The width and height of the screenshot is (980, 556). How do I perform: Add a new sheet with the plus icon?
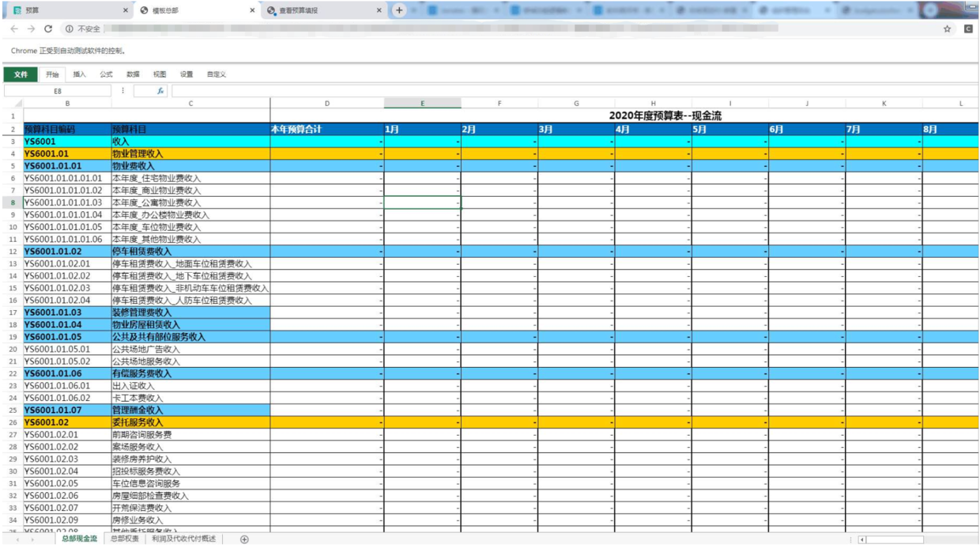pyautogui.click(x=244, y=539)
